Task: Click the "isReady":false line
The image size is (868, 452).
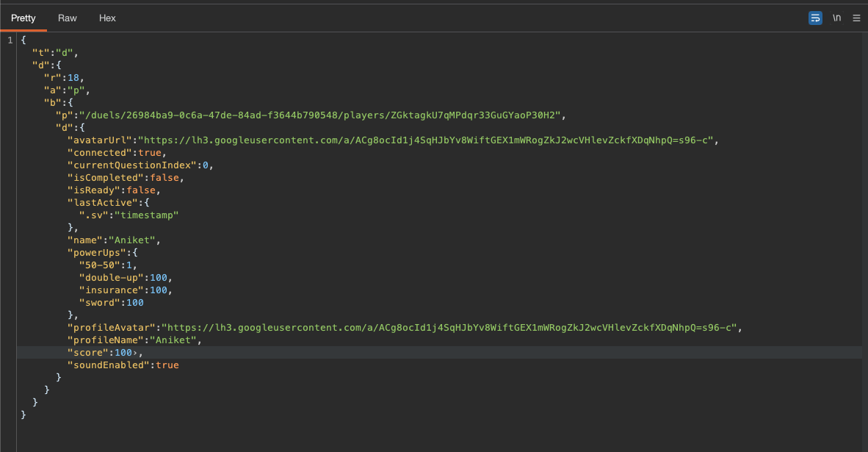Action: (114, 190)
